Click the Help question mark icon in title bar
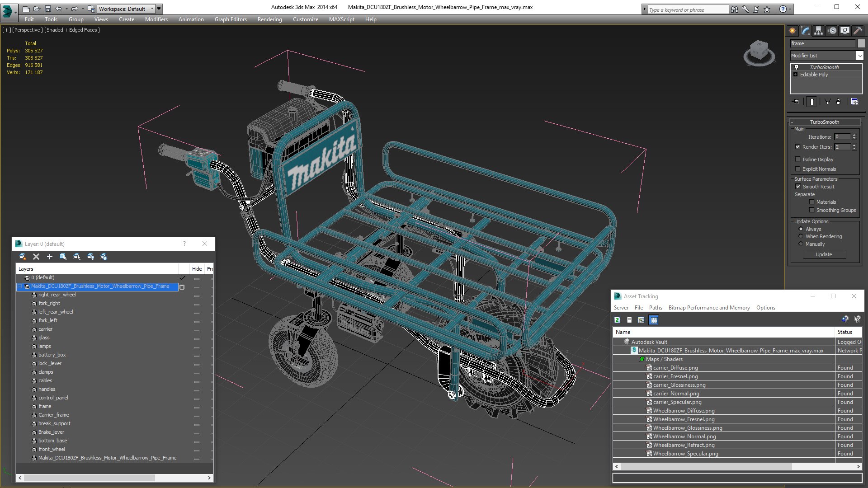 783,9
